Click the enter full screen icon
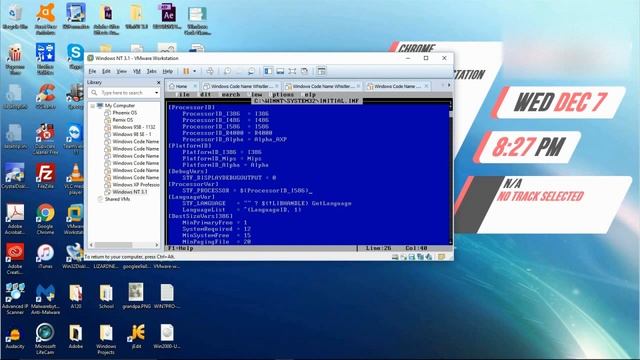This screenshot has height=360, width=640. click(x=292, y=71)
